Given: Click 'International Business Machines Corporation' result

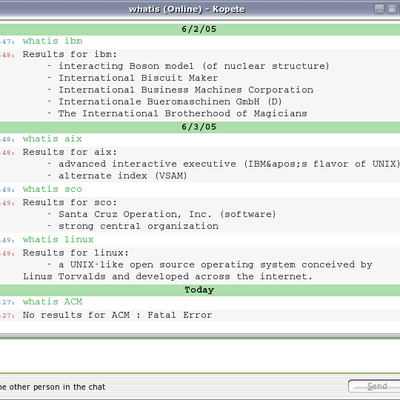Looking at the screenshot, I should (186, 90).
